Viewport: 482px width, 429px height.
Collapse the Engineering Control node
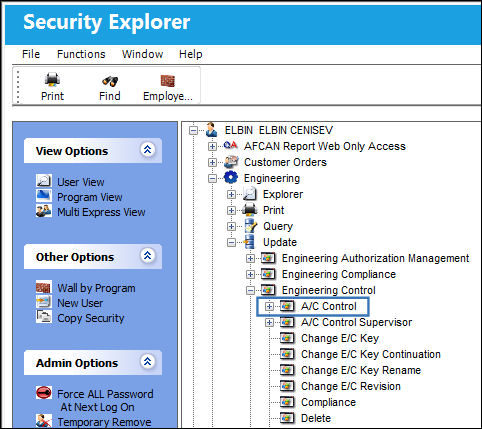click(x=250, y=290)
